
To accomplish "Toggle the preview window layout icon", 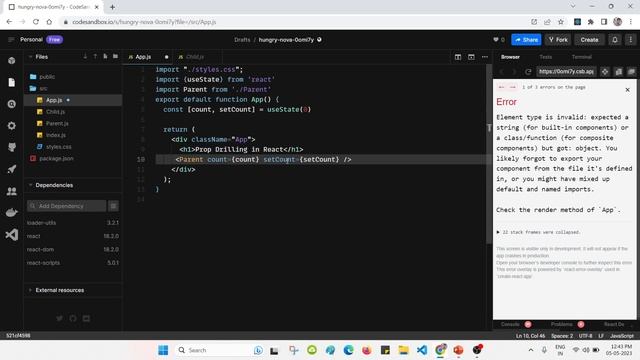I will 471,57.
